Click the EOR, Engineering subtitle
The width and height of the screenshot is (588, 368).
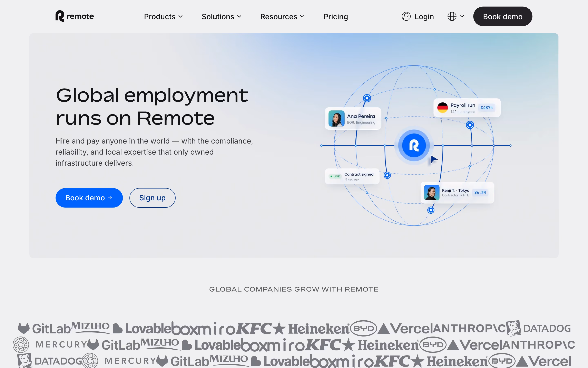(x=361, y=122)
